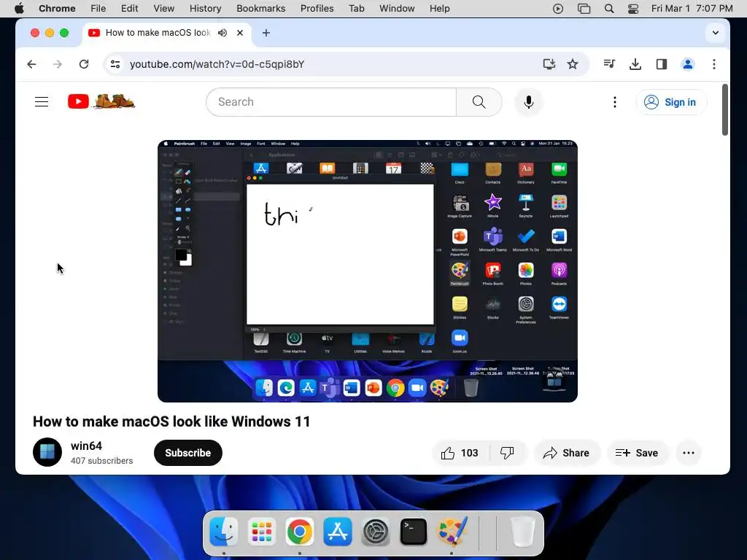
Task: Open the File menu
Action: [98, 9]
